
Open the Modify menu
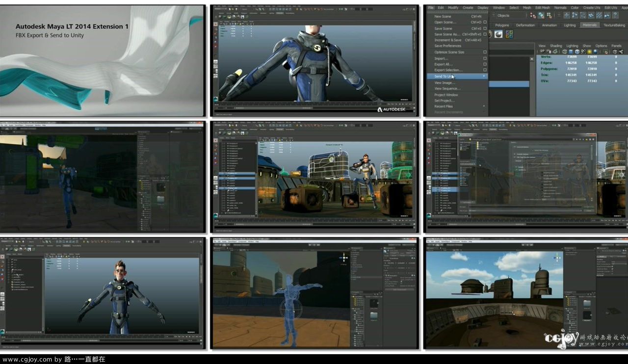pos(453,7)
